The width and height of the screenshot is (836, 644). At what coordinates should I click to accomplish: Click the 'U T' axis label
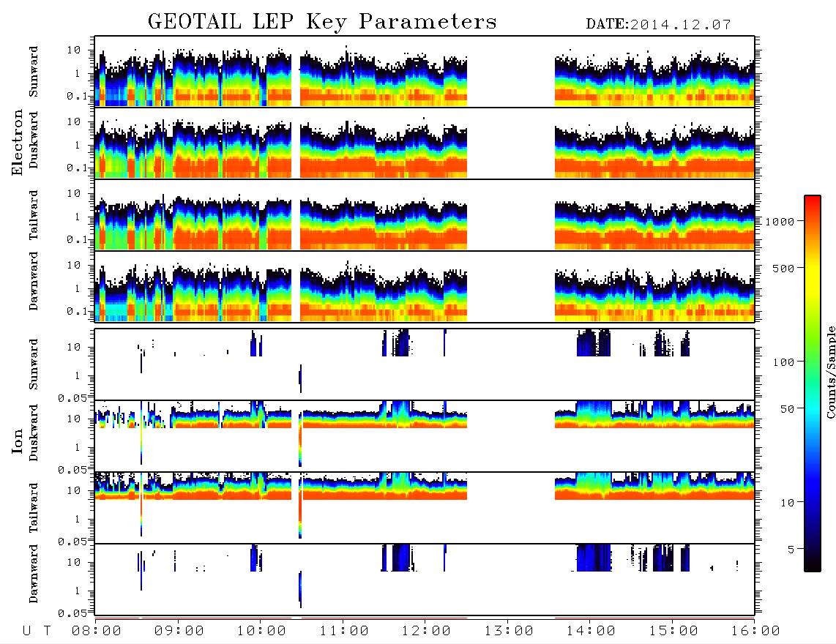(37, 632)
